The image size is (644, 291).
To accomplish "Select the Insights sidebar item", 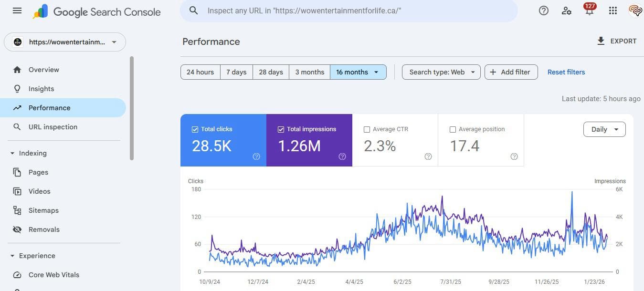I will pos(41,88).
